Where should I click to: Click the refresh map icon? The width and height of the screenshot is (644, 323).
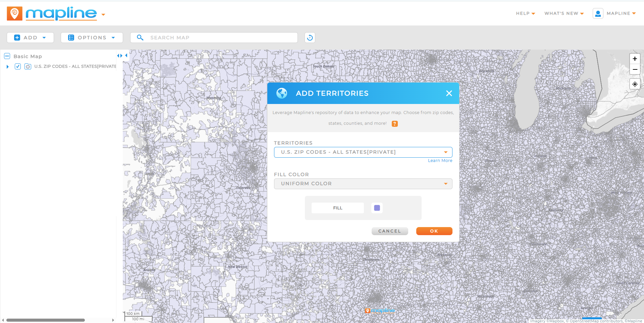pyautogui.click(x=310, y=38)
